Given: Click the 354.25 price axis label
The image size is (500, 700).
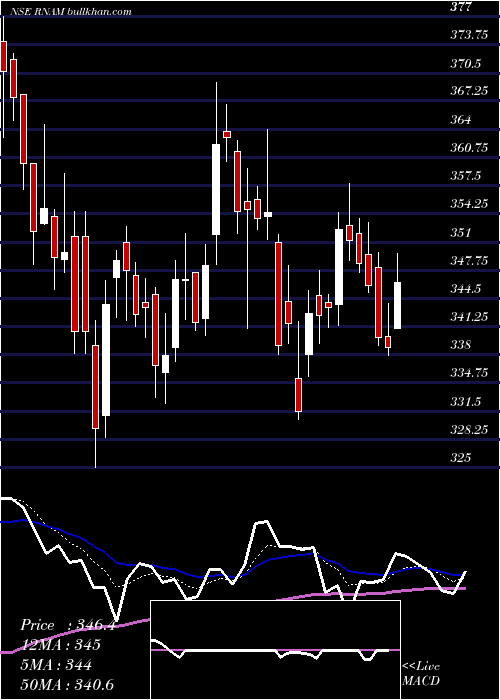Looking at the screenshot, I should 469,204.
